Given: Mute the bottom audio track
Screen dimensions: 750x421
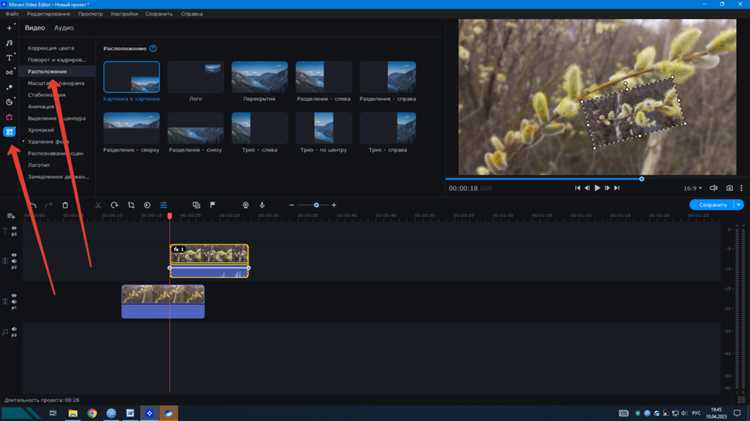Looking at the screenshot, I should click(x=14, y=329).
